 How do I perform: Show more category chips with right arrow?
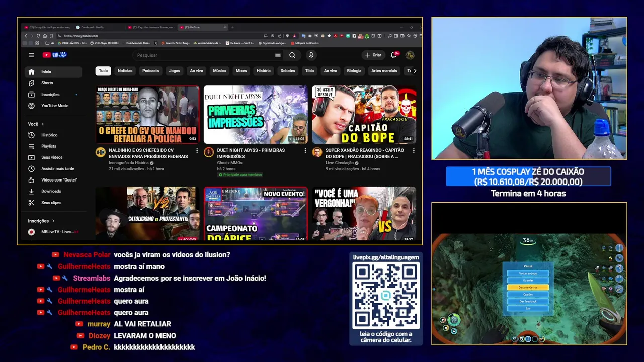click(x=415, y=71)
